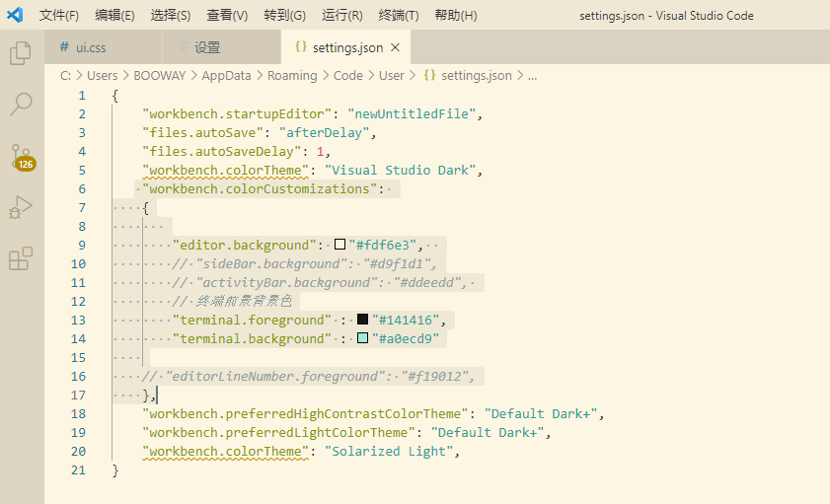Click the "workbench.preferredLightColorTheme" key
This screenshot has height=504, width=830.
(x=278, y=433)
